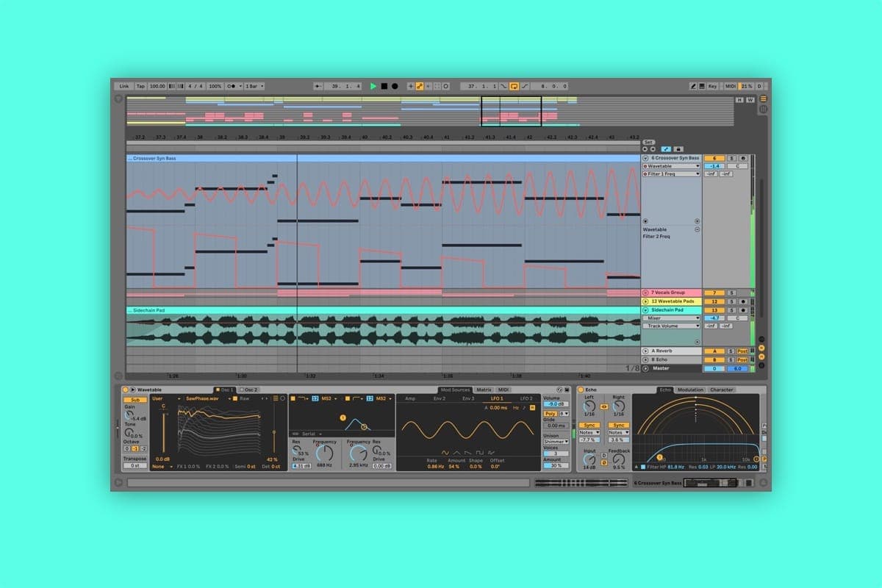This screenshot has height=588, width=882.
Task: Toggle the blue Automation Mode button
Action: 666,148
